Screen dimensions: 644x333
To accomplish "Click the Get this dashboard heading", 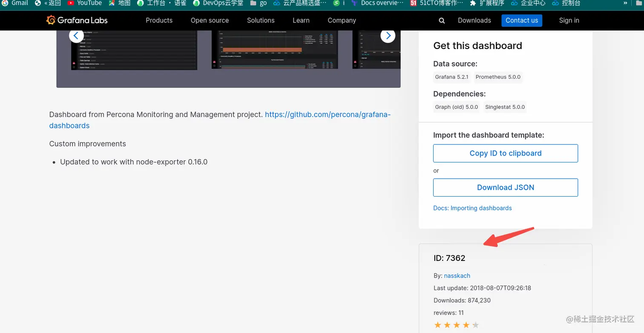I will [x=477, y=46].
